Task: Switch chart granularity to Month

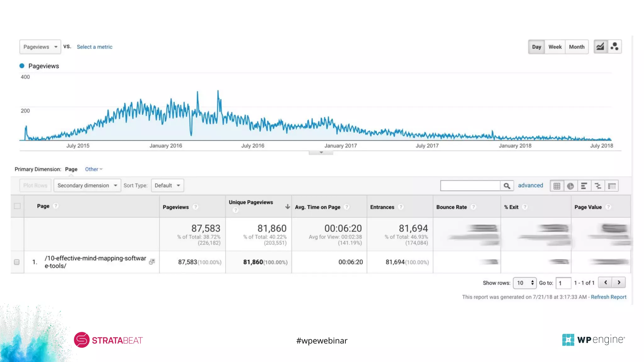Action: click(576, 47)
